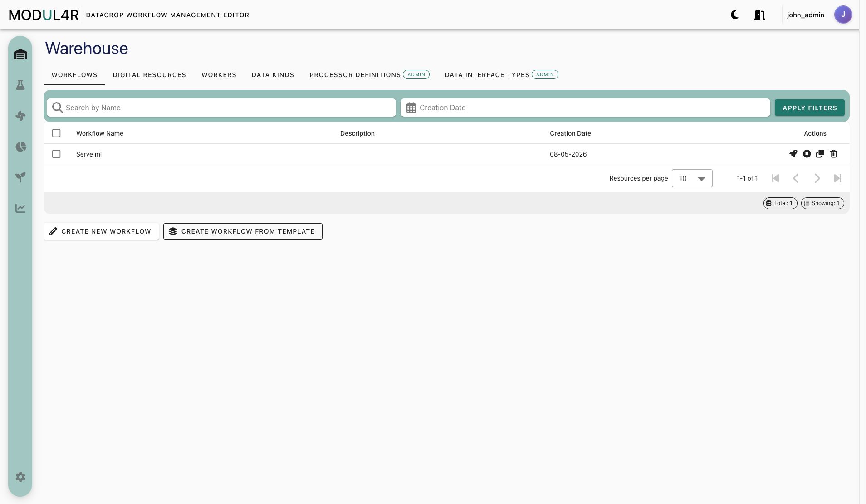Go to next page arrow
The width and height of the screenshot is (866, 504).
817,178
